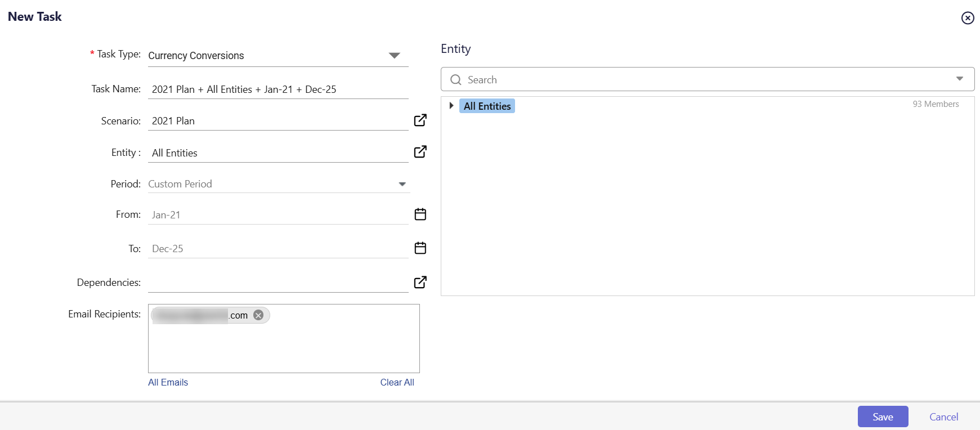Screen dimensions: 980x430
Task: Remove the email recipient chip
Action: 258,315
